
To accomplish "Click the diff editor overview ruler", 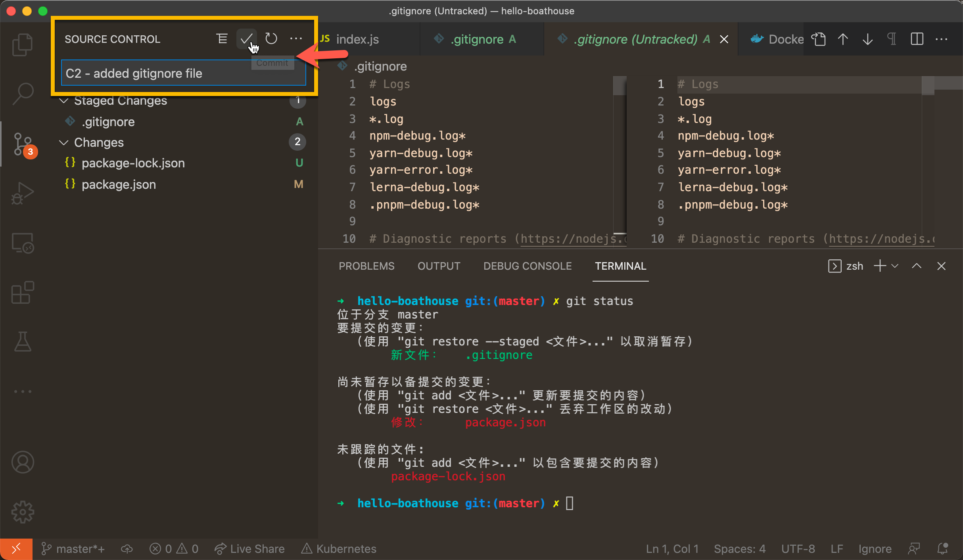I will [949, 159].
